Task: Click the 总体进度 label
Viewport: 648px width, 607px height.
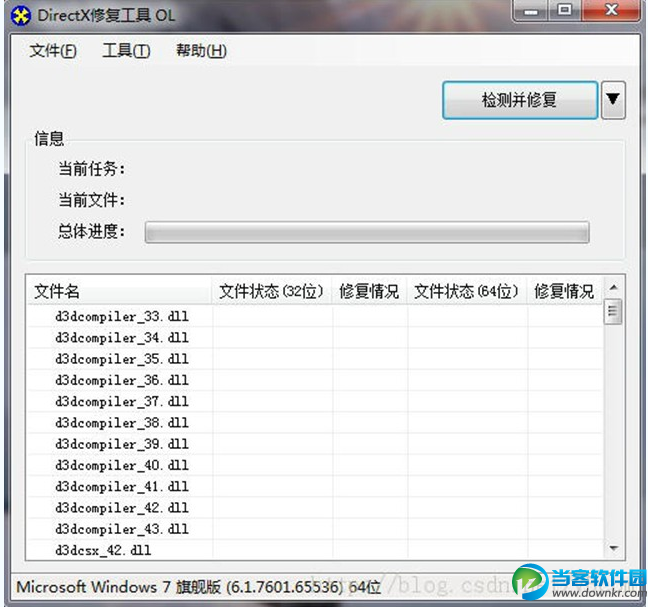Action: point(92,231)
